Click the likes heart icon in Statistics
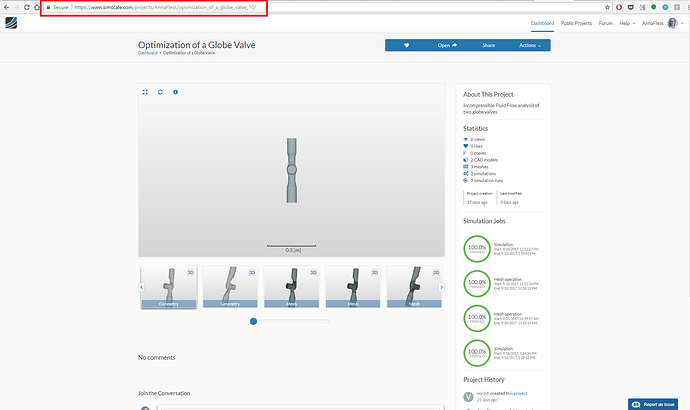 pos(466,146)
